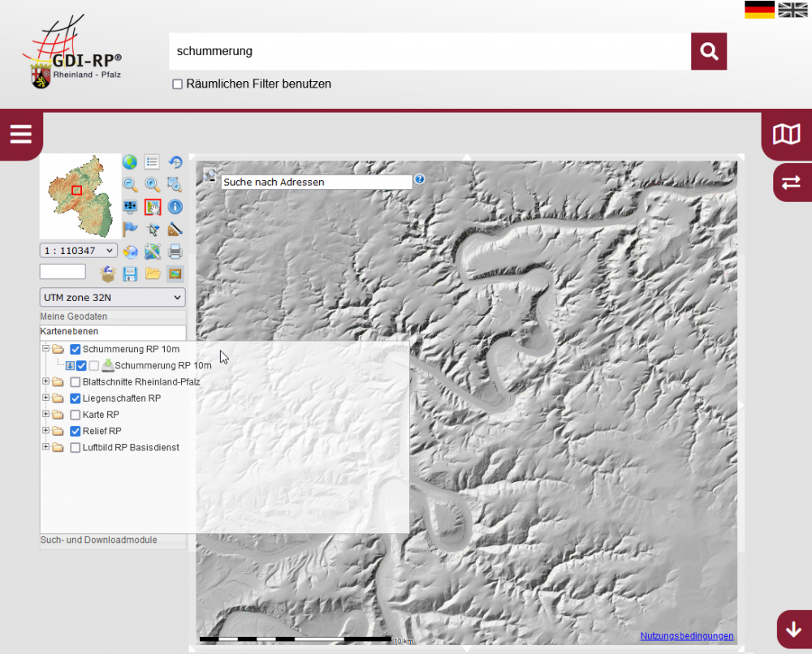Open the Nutzungsbedingungen link

tap(686, 636)
